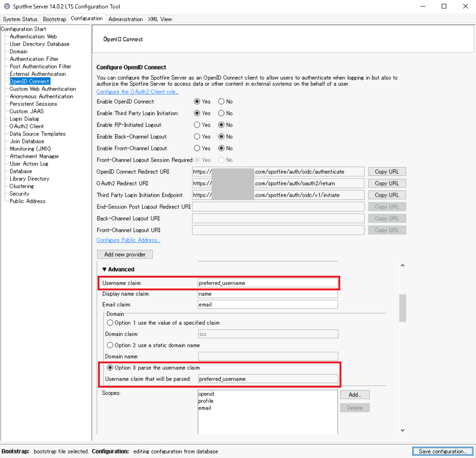
Task: Click the Spotfire app icon in title bar
Action: click(x=7, y=6)
